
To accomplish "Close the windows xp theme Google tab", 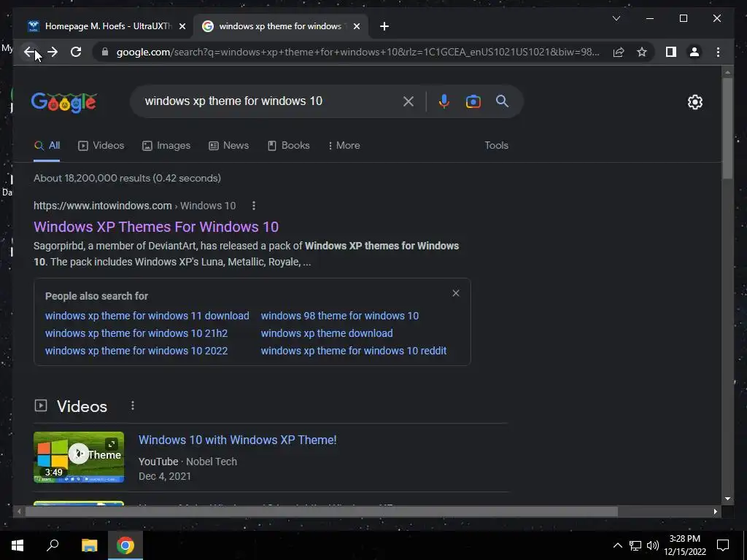I will pyautogui.click(x=356, y=26).
